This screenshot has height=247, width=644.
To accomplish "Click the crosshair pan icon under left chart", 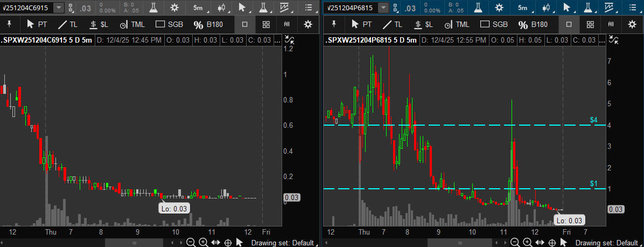I will click(228, 242).
